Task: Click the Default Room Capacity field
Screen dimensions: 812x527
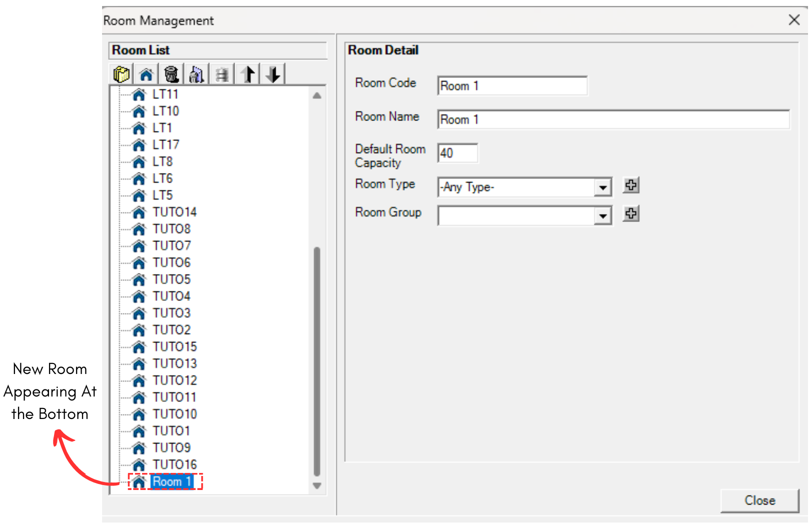Action: [x=458, y=153]
